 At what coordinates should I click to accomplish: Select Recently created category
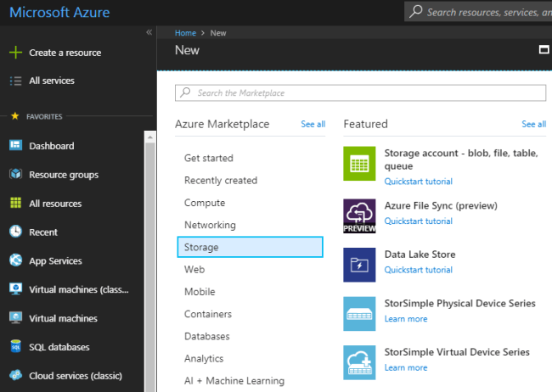click(x=221, y=180)
